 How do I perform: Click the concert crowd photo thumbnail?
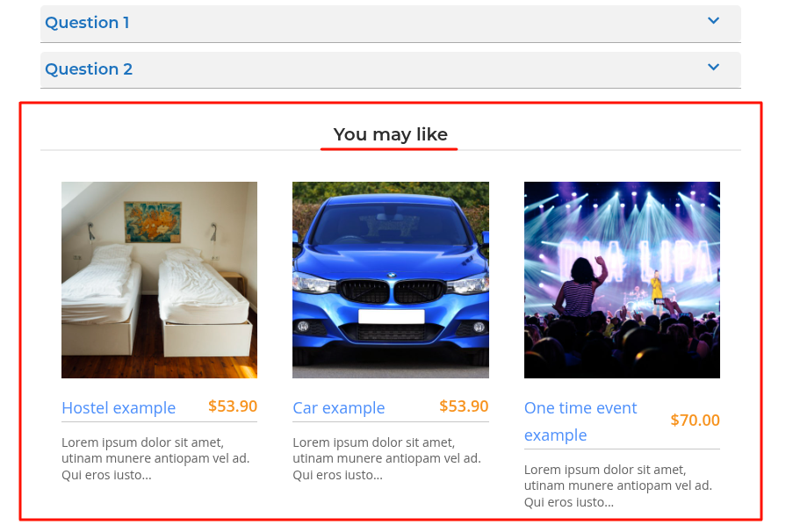point(622,280)
